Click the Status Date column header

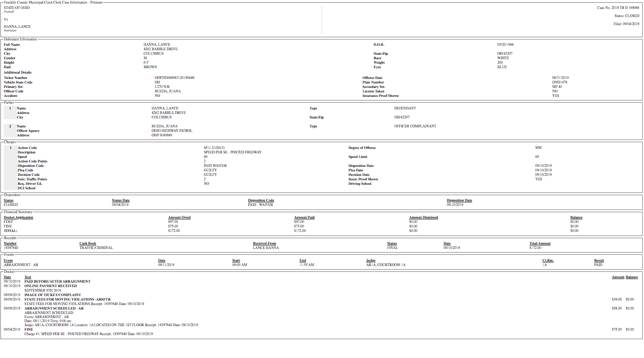tap(121, 200)
